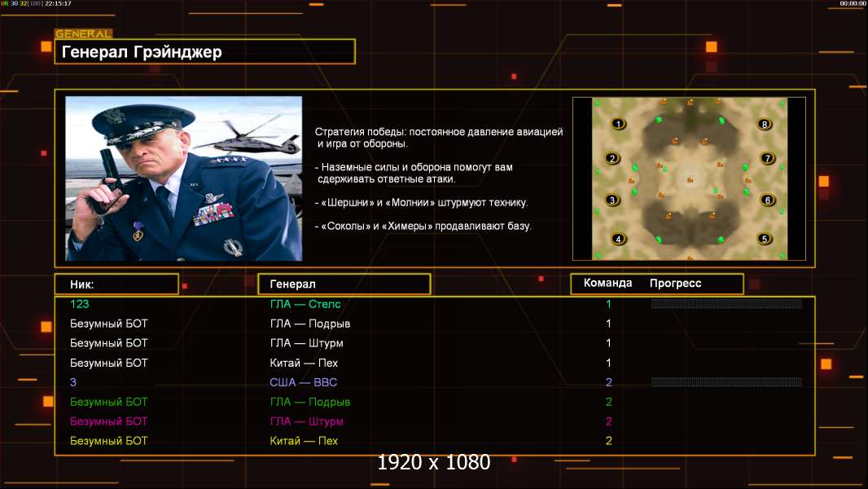This screenshot has width=868, height=489.
Task: Click "США — ВВС" general entry
Action: (x=304, y=382)
